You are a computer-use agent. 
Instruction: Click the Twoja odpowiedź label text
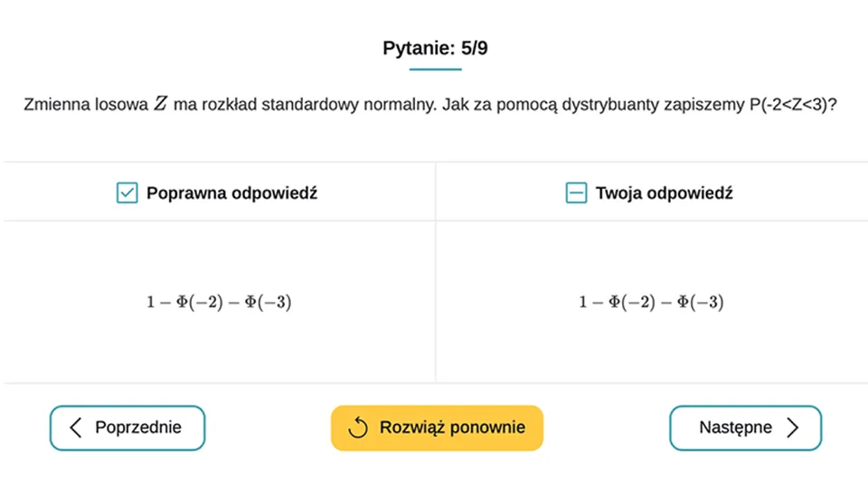pyautogui.click(x=665, y=193)
